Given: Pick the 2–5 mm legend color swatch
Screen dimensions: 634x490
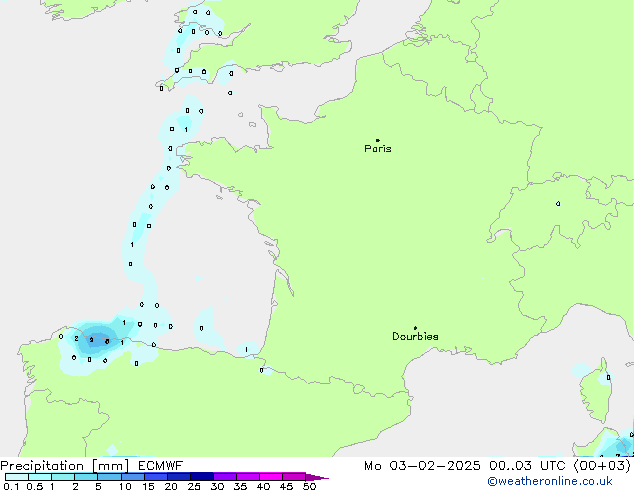Looking at the screenshot, I should pos(86,477).
